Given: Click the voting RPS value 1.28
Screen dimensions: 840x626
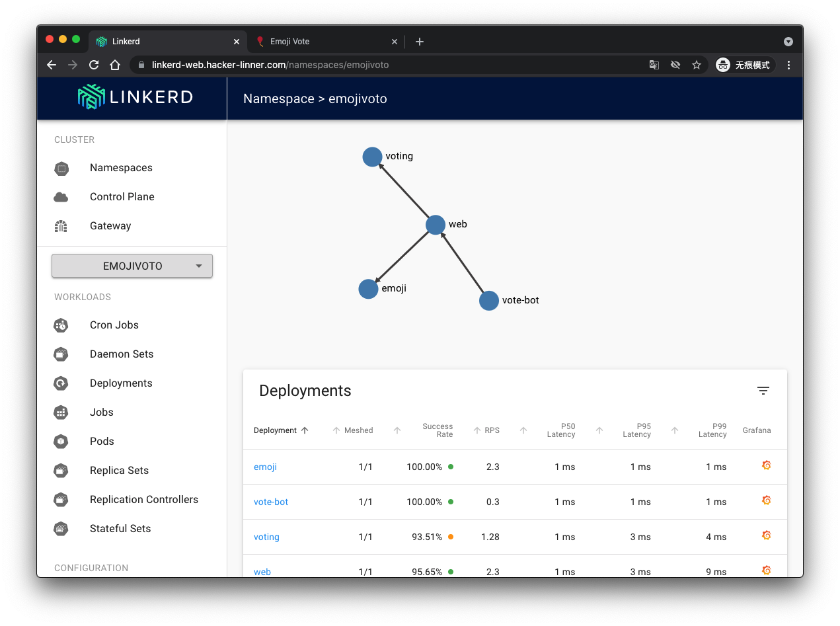Looking at the screenshot, I should tap(490, 537).
